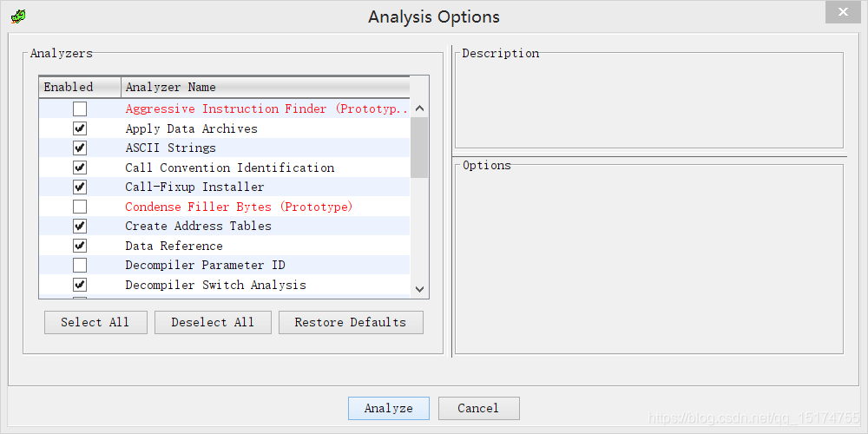Start analysis with Analyze button
The width and height of the screenshot is (868, 434).
[x=388, y=408]
